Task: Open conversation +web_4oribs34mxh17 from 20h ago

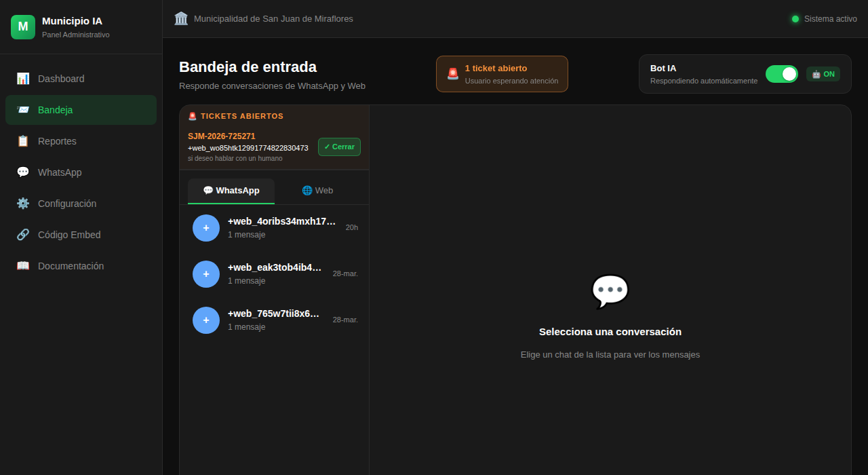Action: (x=281, y=228)
